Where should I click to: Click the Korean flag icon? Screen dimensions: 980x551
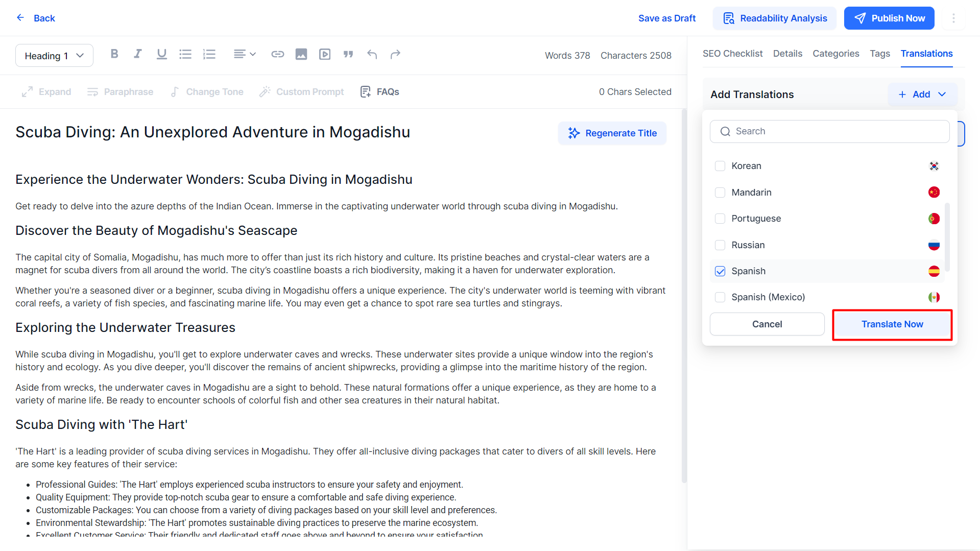click(x=934, y=166)
